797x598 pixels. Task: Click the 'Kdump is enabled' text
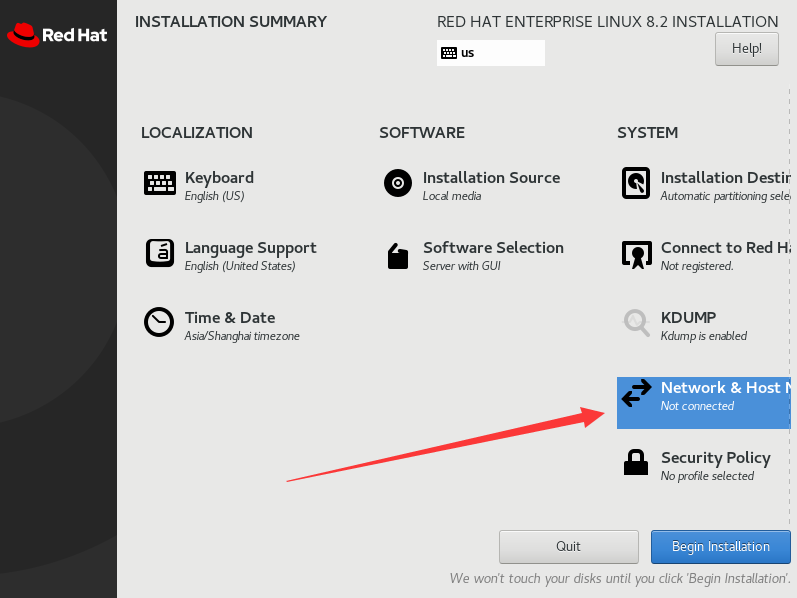click(704, 336)
